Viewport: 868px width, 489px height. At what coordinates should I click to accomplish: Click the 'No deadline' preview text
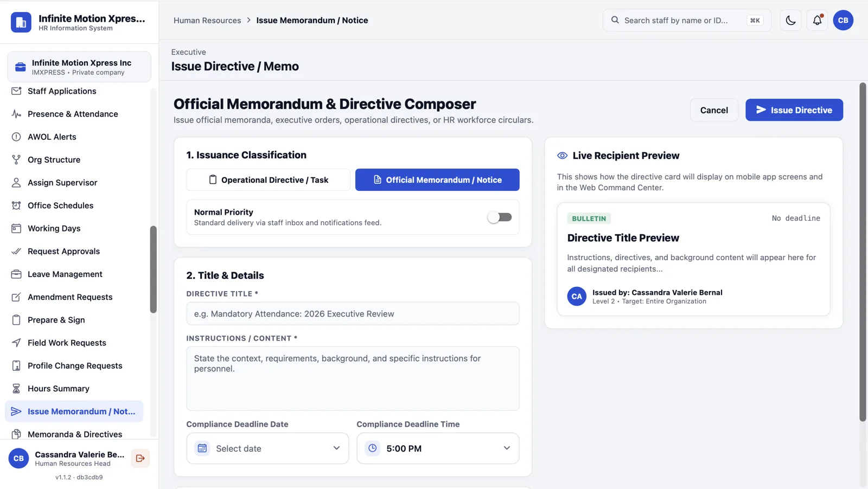[x=796, y=218]
